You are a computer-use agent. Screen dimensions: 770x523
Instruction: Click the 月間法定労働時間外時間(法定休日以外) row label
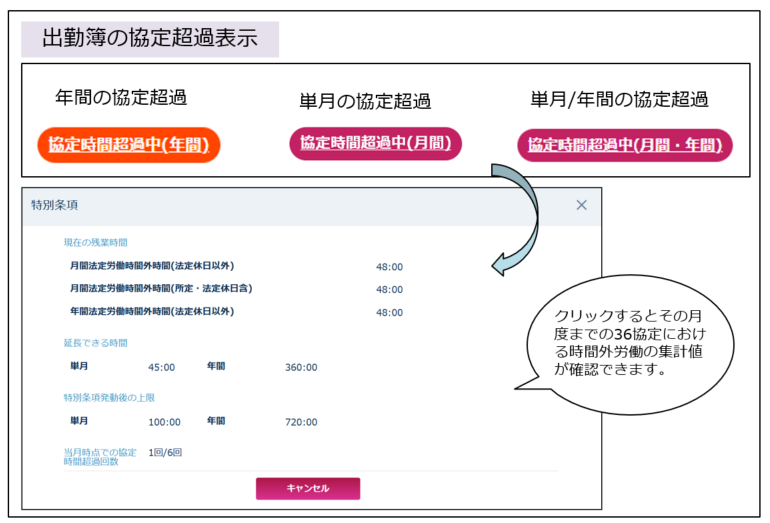point(151,266)
